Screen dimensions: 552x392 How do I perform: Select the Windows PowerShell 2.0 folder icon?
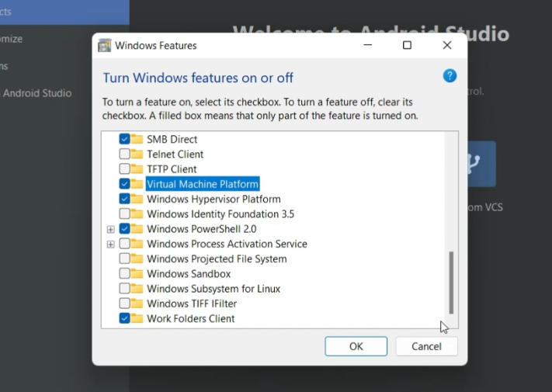(137, 229)
